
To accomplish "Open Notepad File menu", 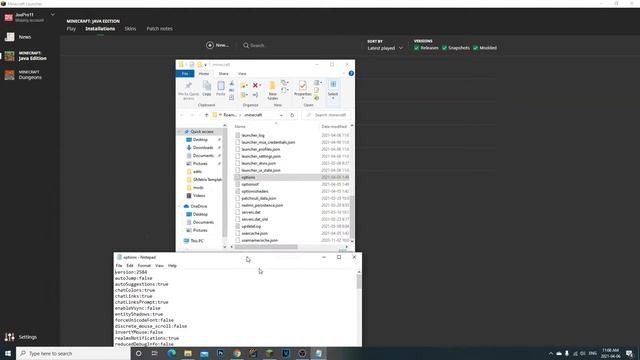I will 119,266.
